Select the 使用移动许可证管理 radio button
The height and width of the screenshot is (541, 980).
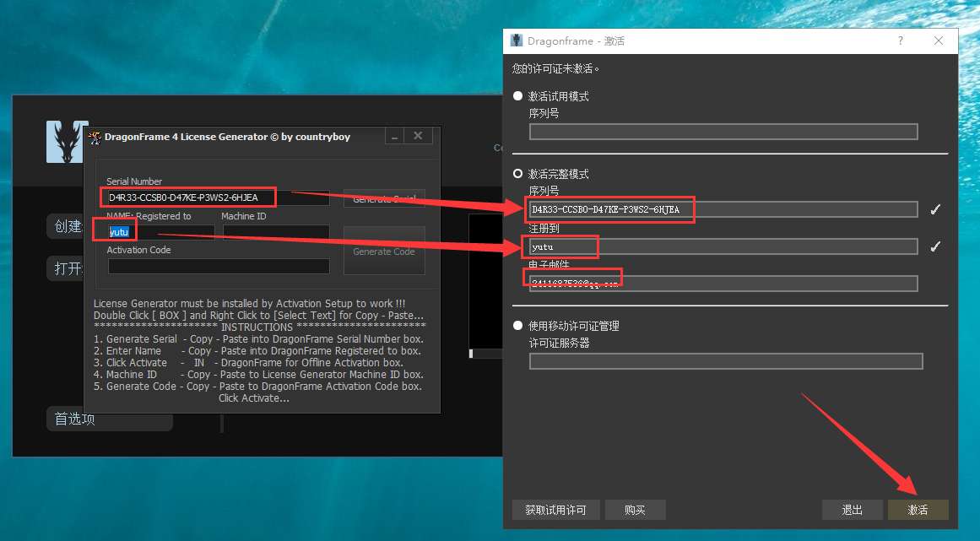[x=517, y=326]
